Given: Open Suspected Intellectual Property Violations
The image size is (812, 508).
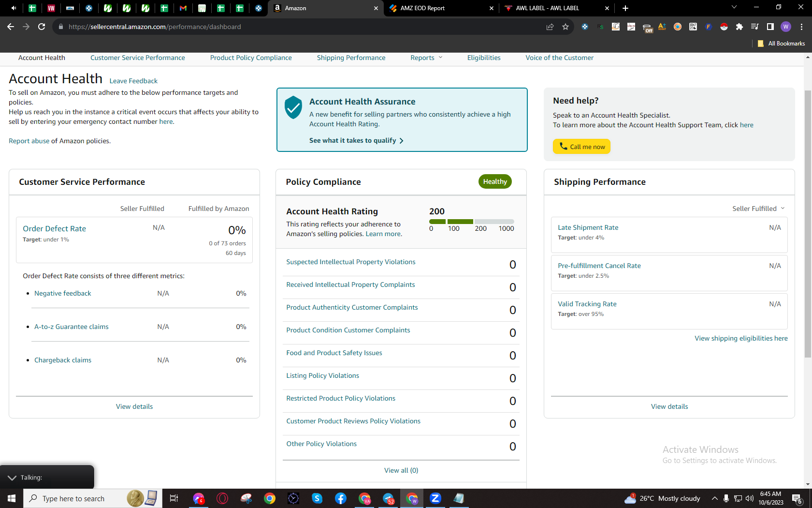Looking at the screenshot, I should tap(351, 262).
